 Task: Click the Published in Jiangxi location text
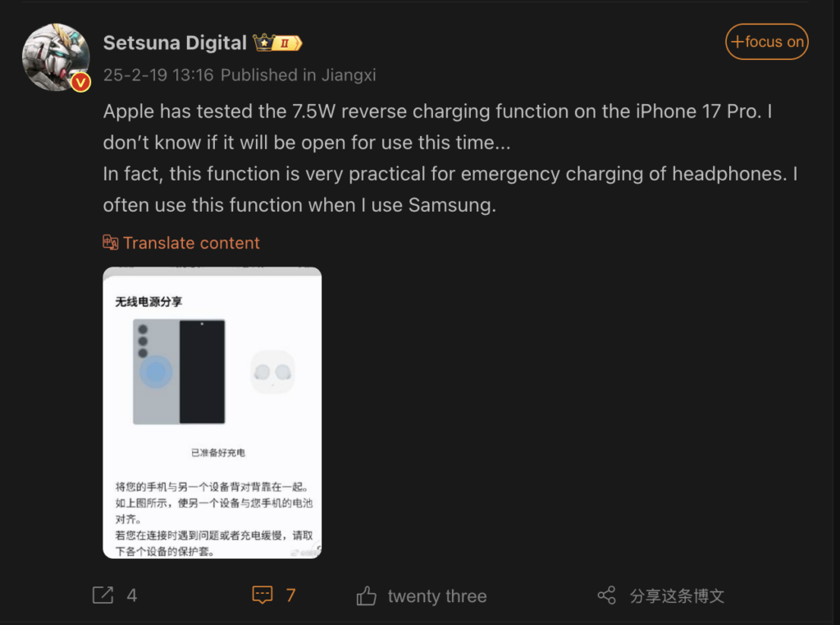299,75
